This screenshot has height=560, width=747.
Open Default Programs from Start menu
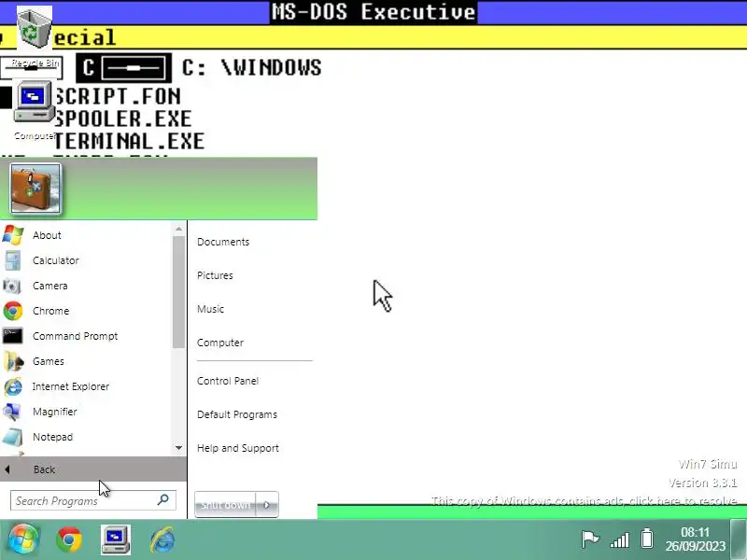pos(237,414)
